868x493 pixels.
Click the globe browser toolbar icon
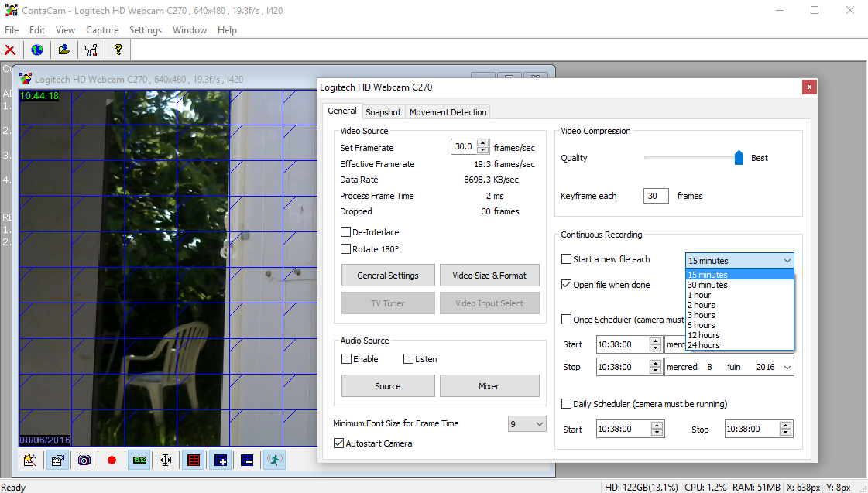pos(37,50)
